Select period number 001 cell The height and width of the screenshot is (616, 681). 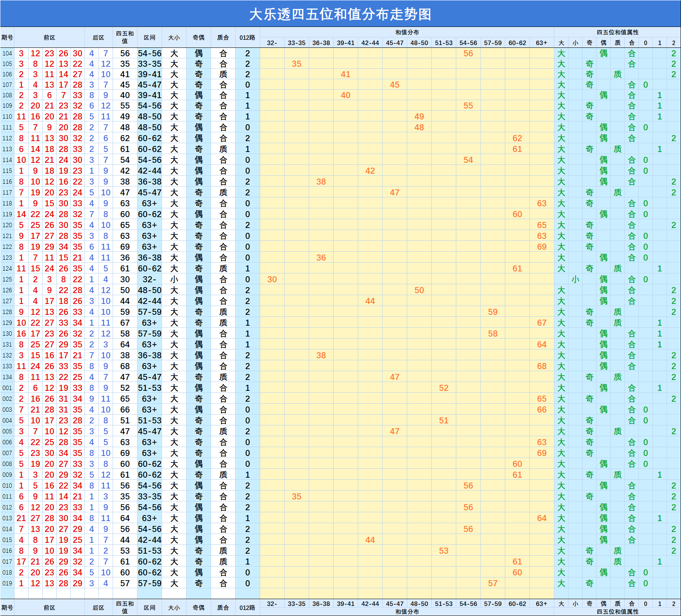(7, 388)
